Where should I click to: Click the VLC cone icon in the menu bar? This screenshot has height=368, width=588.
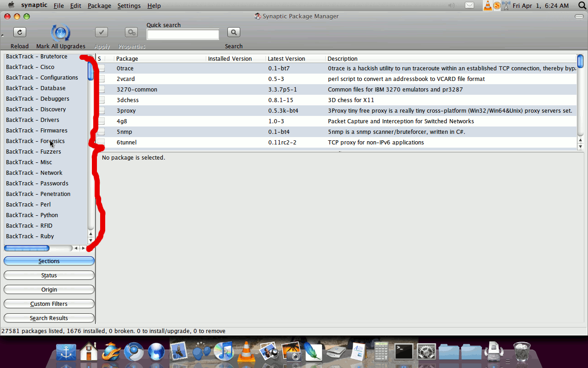(487, 6)
